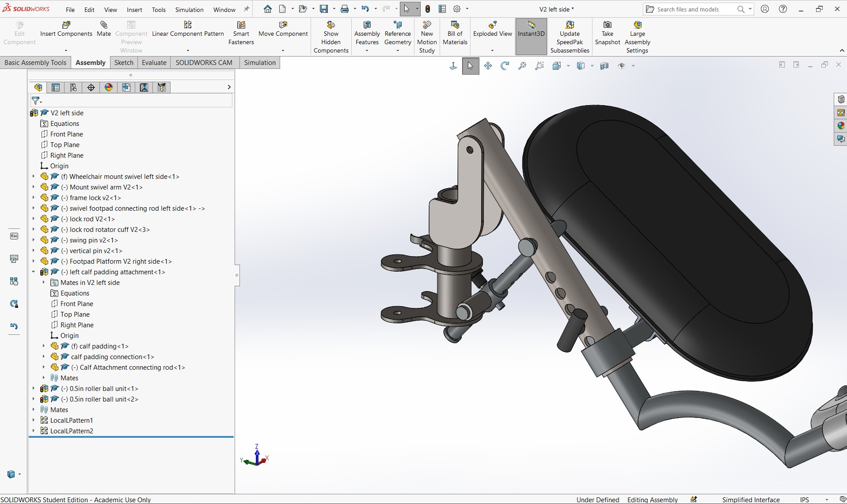The height and width of the screenshot is (504, 847).
Task: Open the FeatureManager Design Tree tab
Action: 38,87
